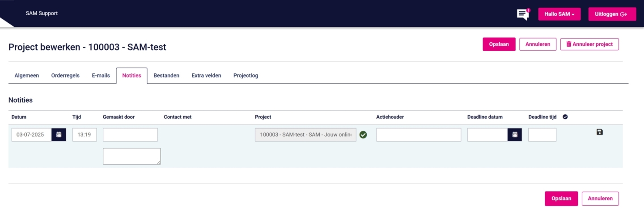Image resolution: width=644 pixels, height=212 pixels.
Task: Switch to the Algemeen tab
Action: [x=27, y=76]
